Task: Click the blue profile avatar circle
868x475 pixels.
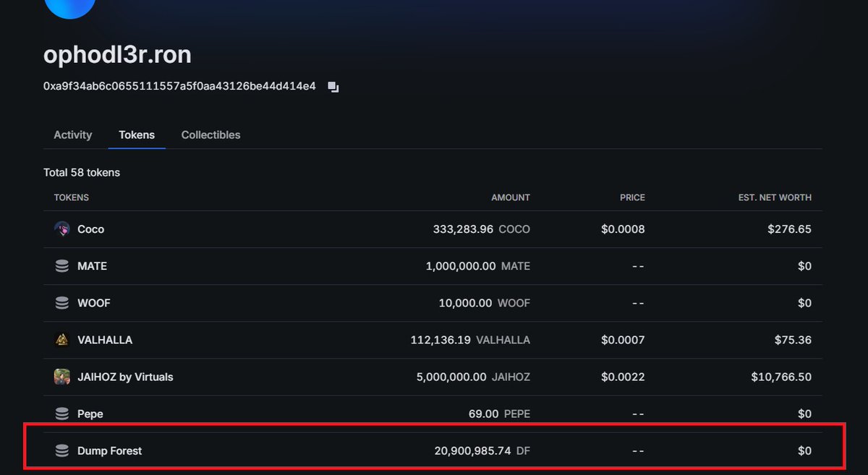Action: [x=70, y=7]
